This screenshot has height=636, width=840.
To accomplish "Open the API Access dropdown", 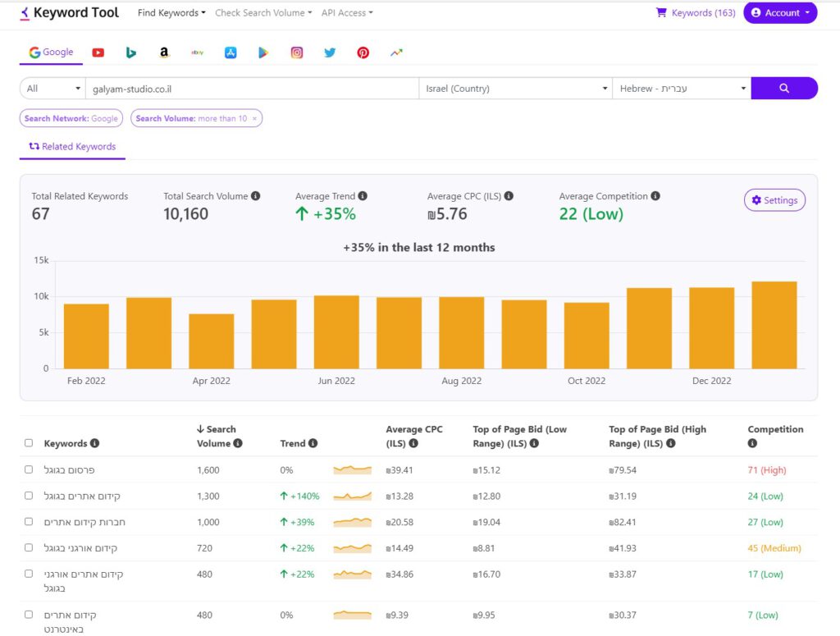I will tap(347, 13).
